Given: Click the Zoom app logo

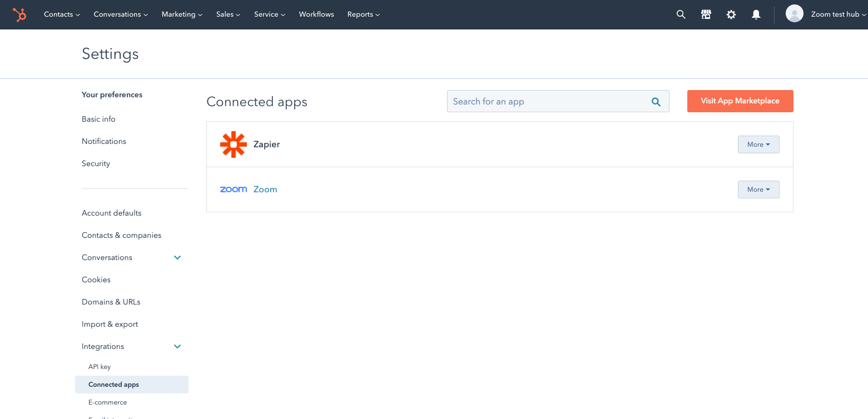Looking at the screenshot, I should point(233,189).
